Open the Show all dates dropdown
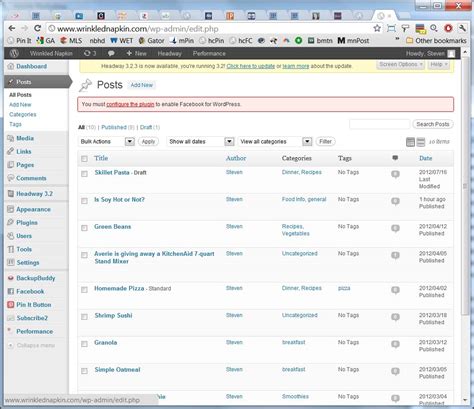The image size is (474, 409). coord(200,142)
